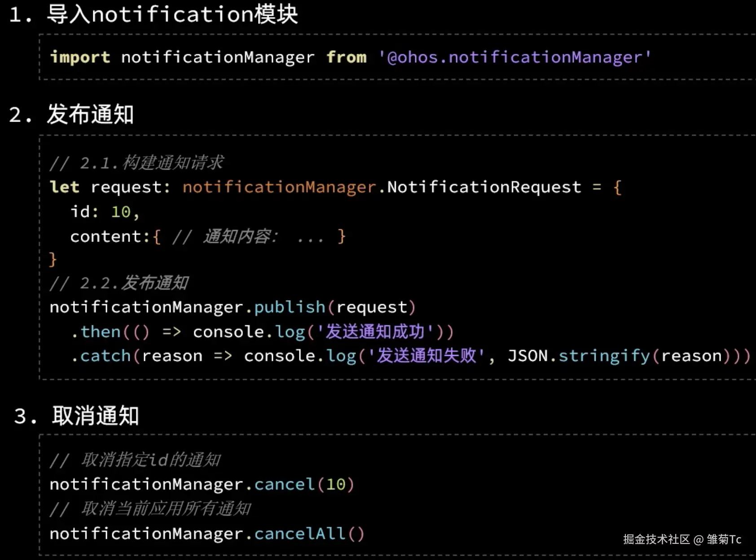Click the 'publish' method call
Viewport: 756px width, 560px height.
tap(290, 307)
